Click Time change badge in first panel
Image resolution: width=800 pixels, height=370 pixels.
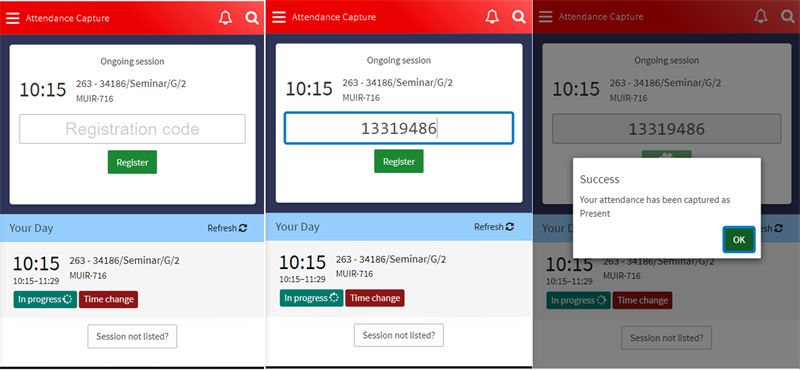[108, 300]
